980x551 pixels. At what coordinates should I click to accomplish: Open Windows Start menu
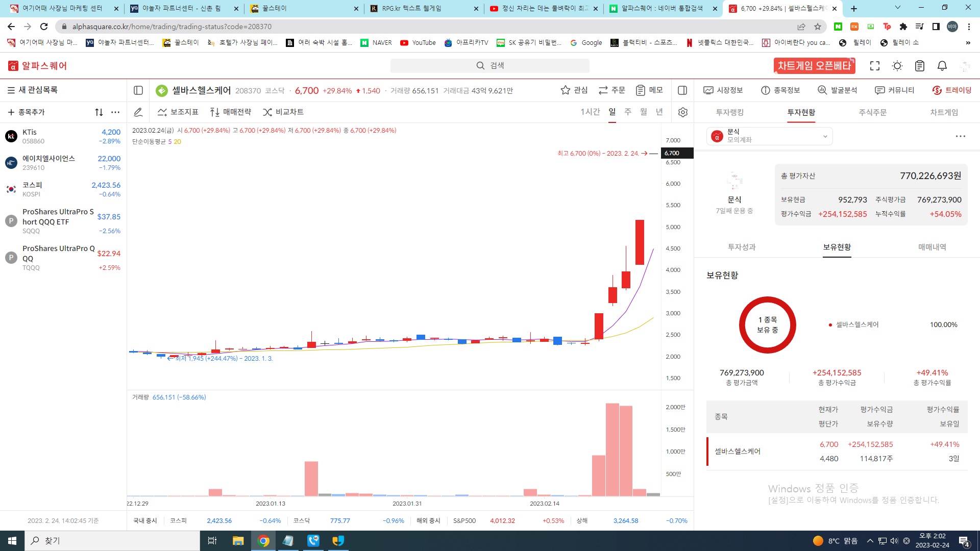click(12, 541)
